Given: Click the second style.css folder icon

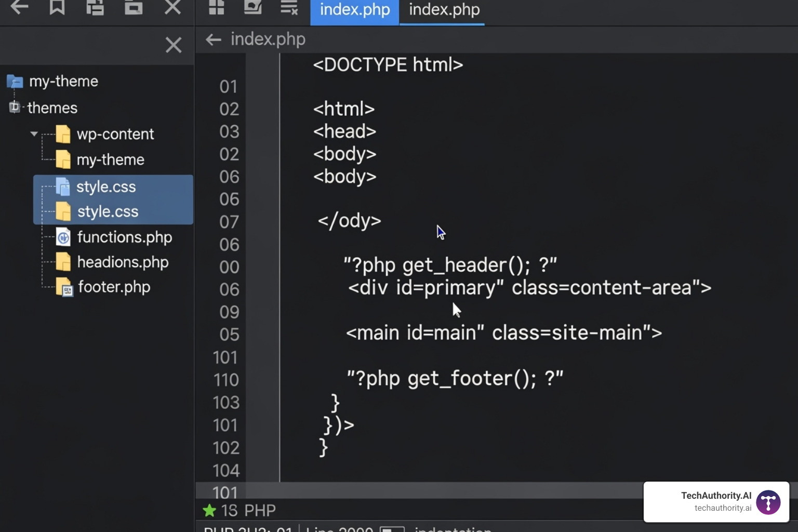Looking at the screenshot, I should [x=63, y=211].
